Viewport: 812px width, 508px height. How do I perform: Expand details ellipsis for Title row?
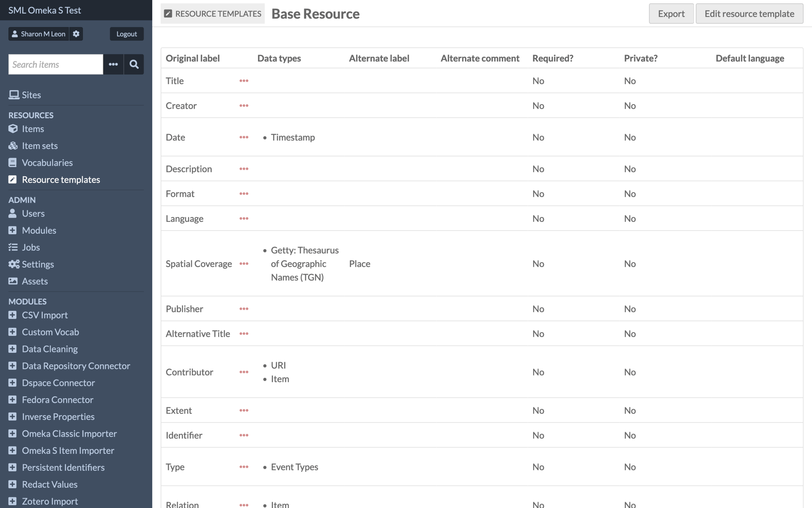coord(244,81)
